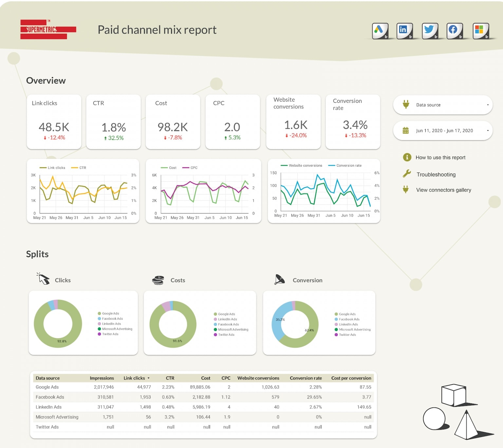Image resolution: width=503 pixels, height=448 pixels.
Task: Sort table by Cost per conversion header
Action: 351,378
